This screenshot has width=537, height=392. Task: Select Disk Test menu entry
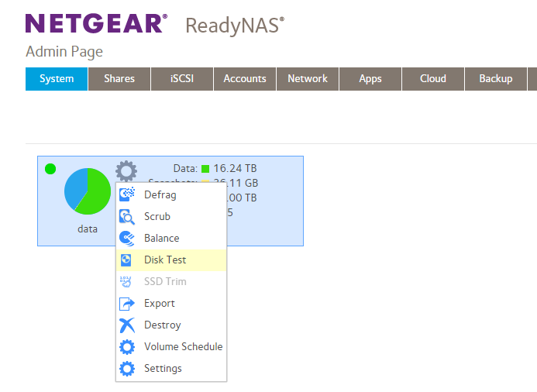tap(165, 260)
